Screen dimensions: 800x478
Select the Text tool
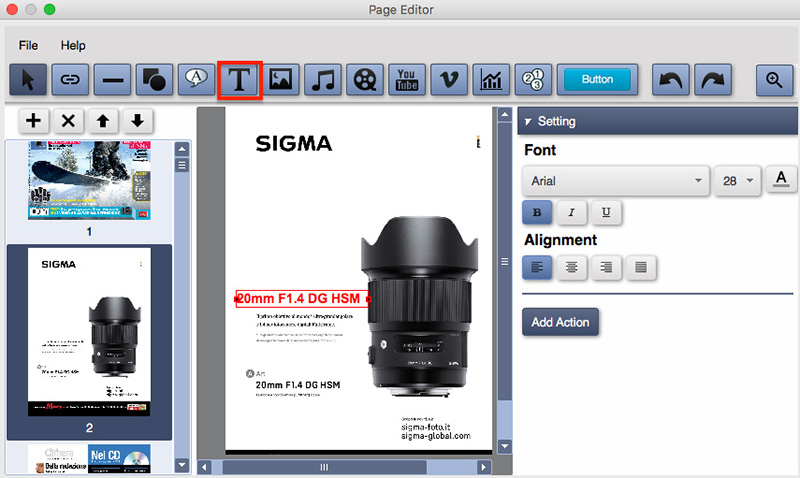point(239,80)
